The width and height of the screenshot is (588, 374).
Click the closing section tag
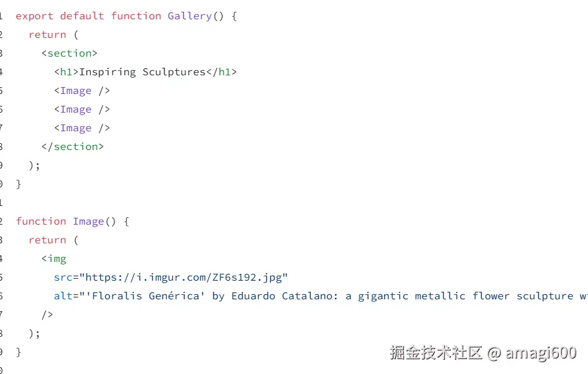73,147
